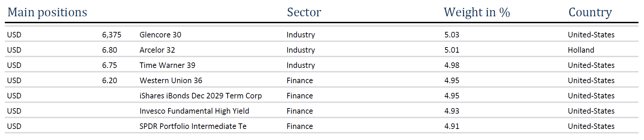Click the 5.01 weight value

(452, 50)
